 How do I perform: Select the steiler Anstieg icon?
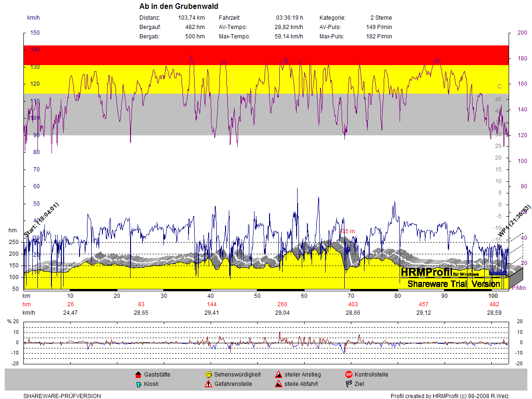point(278,375)
